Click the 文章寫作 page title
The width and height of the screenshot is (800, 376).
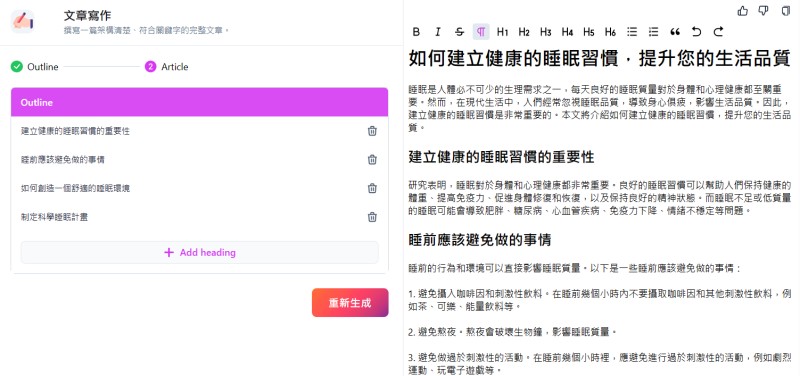[x=87, y=16]
